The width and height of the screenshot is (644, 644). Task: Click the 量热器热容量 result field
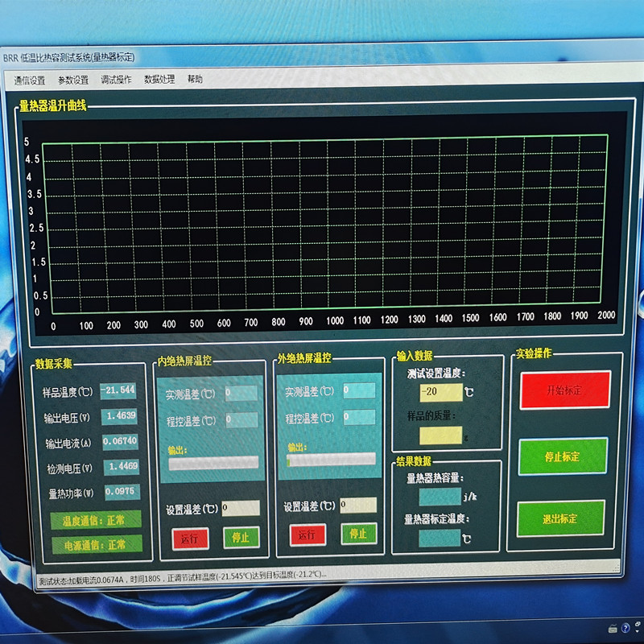pos(440,497)
